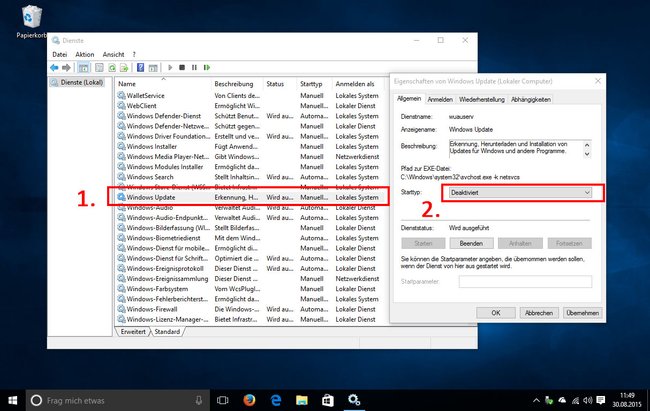The width and height of the screenshot is (650, 411).
Task: Click the action pane icon after help
Action: click(153, 67)
